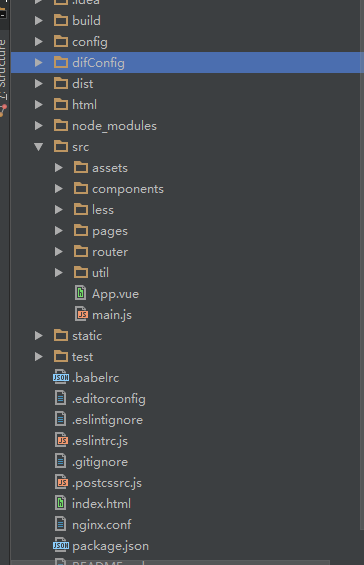Expand the less folder arrow

59,209
